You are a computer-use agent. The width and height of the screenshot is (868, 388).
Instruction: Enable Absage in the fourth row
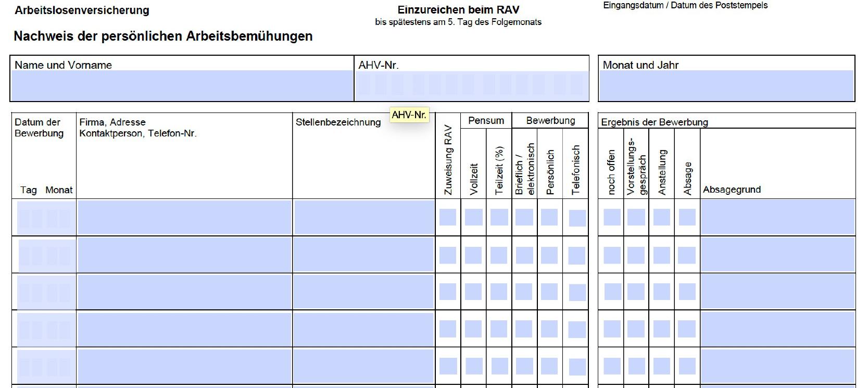point(687,329)
